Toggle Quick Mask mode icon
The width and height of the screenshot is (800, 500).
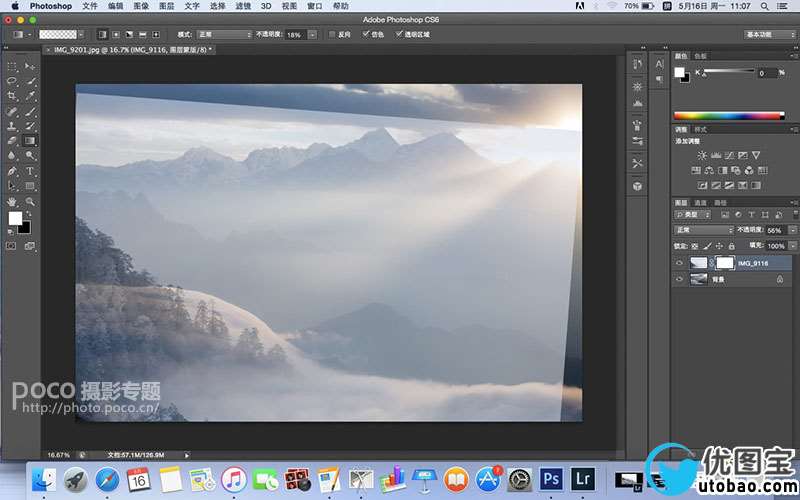[x=11, y=246]
